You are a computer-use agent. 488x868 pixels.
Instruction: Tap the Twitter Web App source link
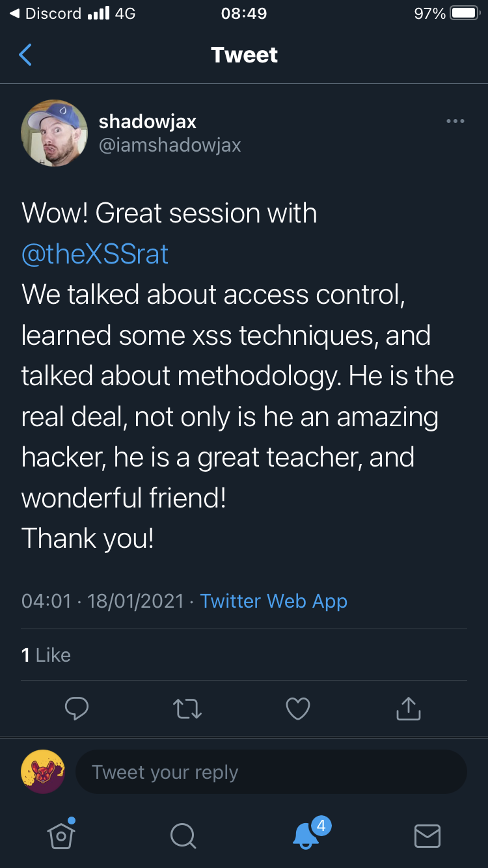click(274, 601)
